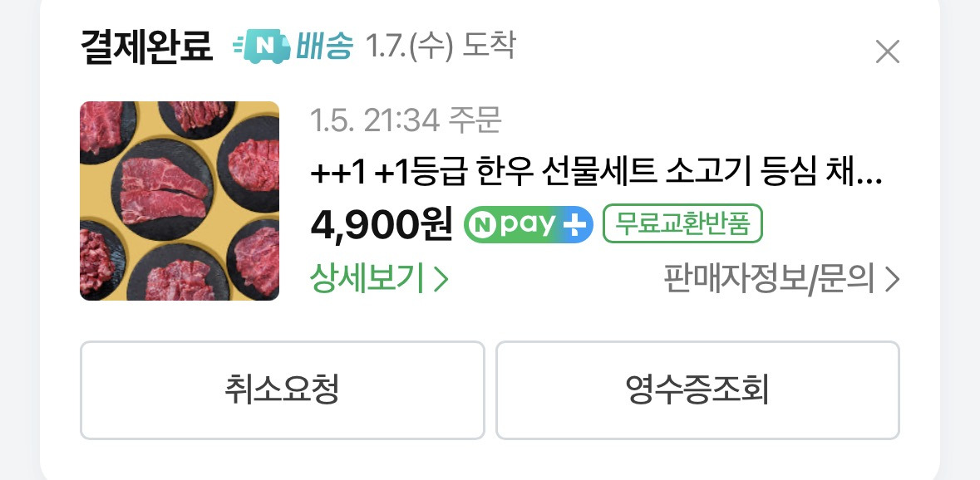Select the 1.5. 21:34 주문 timestamp
This screenshot has height=480, width=980.
coord(406,120)
